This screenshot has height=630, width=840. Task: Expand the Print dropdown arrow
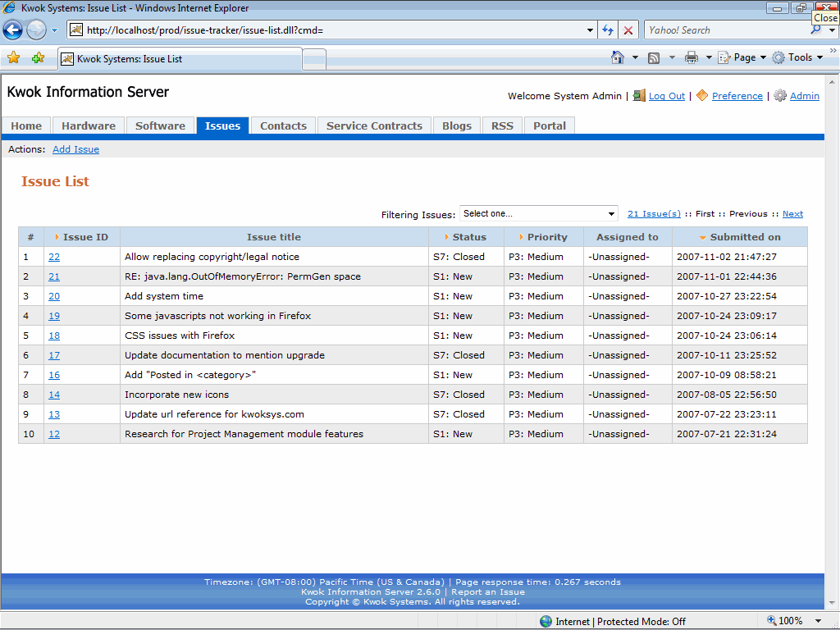pos(708,57)
